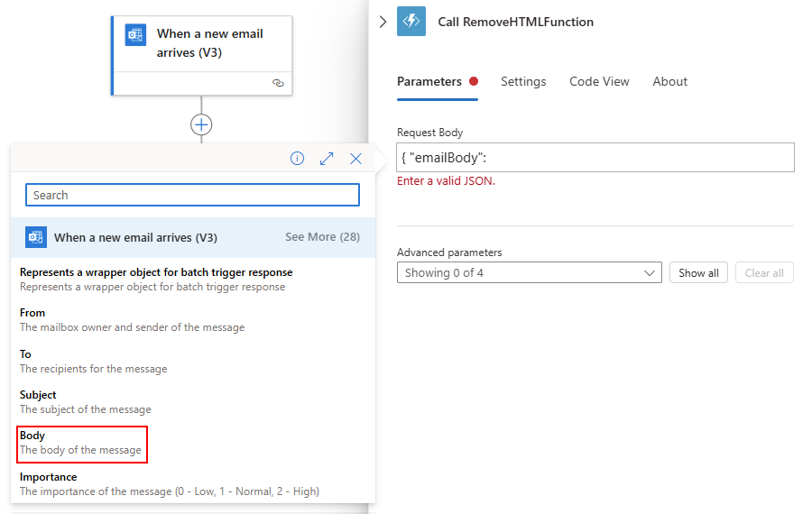Screen dimensions: 812x514
Task: Click the info icon in dynamic content panel
Action: pyautogui.click(x=297, y=159)
